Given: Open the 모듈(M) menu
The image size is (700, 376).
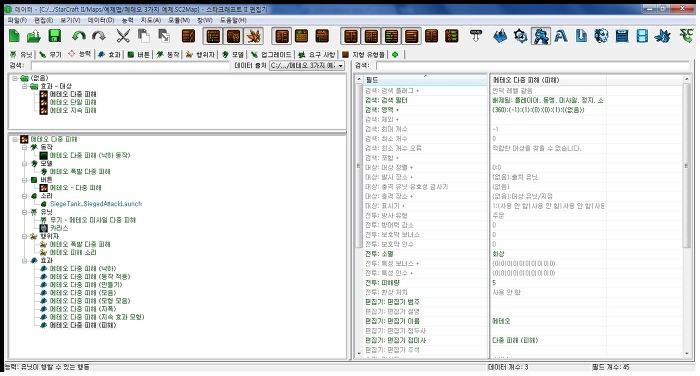Looking at the screenshot, I should (179, 20).
